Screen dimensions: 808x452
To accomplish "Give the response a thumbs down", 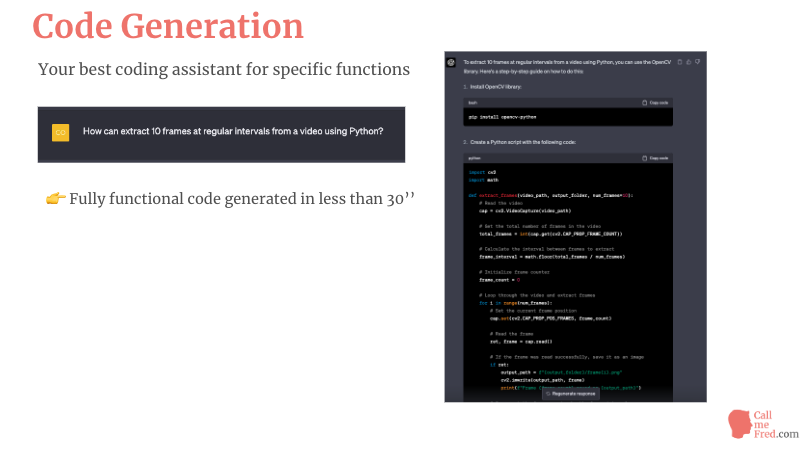I will point(698,62).
